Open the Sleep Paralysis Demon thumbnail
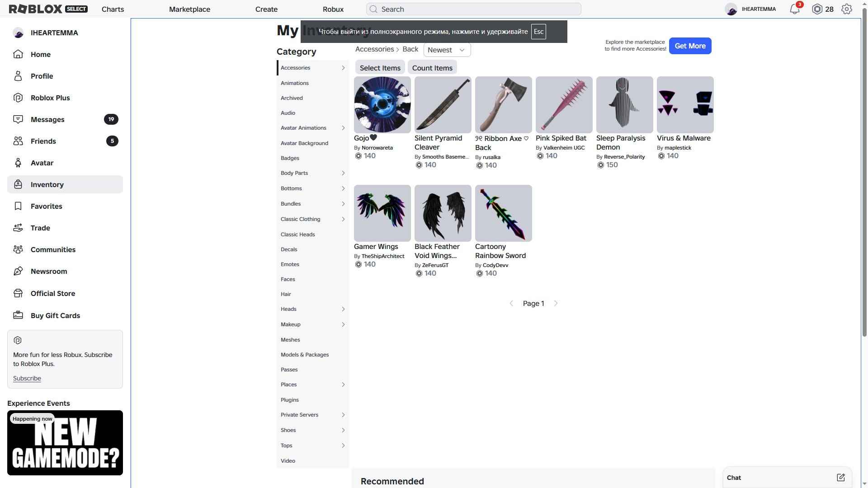This screenshot has height=488, width=868. (x=624, y=105)
